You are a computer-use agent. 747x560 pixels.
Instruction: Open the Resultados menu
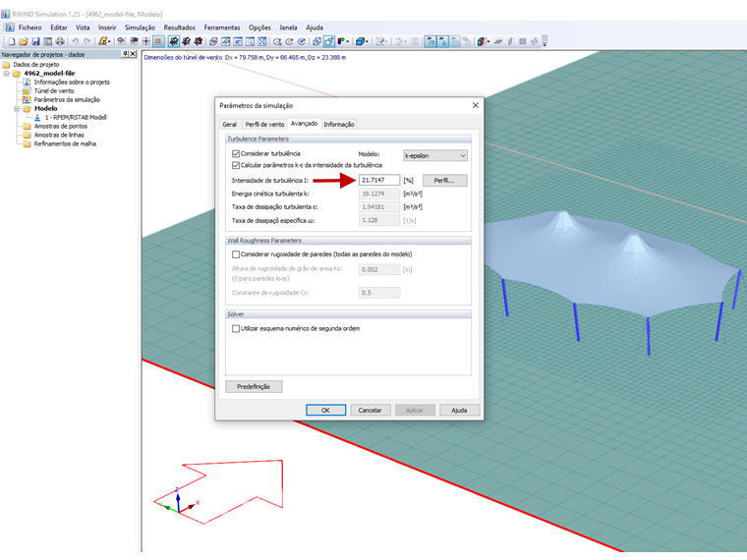tap(180, 28)
